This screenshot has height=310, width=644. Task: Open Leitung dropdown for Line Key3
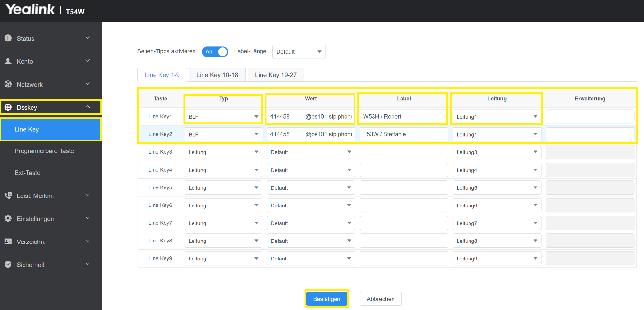[497, 152]
